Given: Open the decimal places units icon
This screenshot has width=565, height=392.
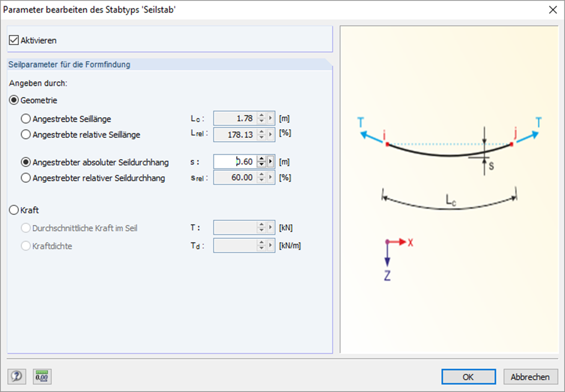Looking at the screenshot, I should pos(42,376).
